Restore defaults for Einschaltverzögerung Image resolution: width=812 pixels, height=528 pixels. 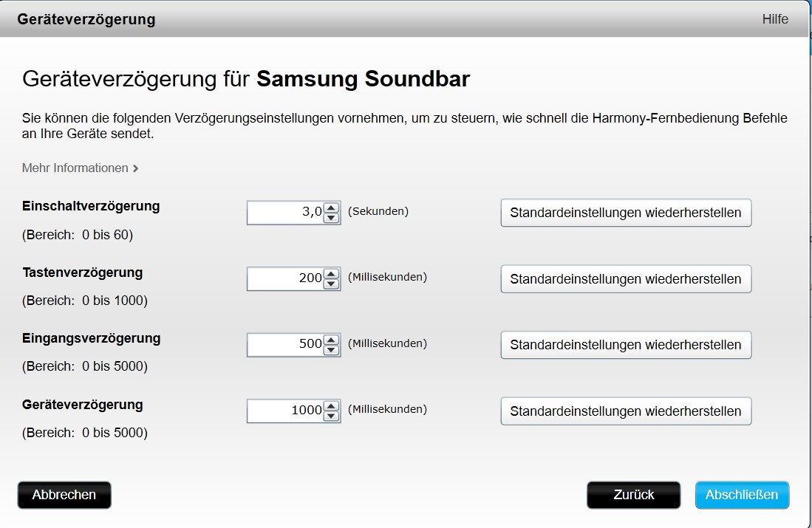[x=626, y=213]
